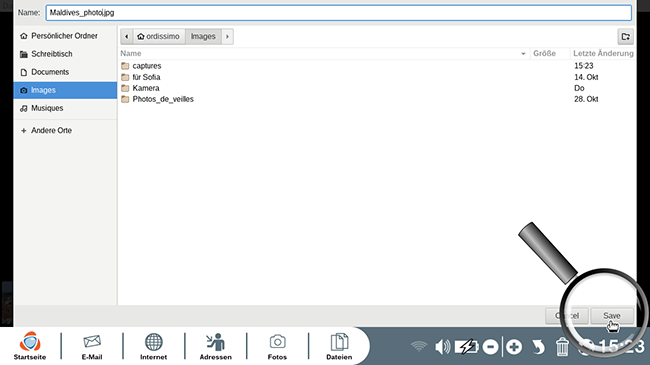
Task: Click the back path arrow
Action: (127, 36)
